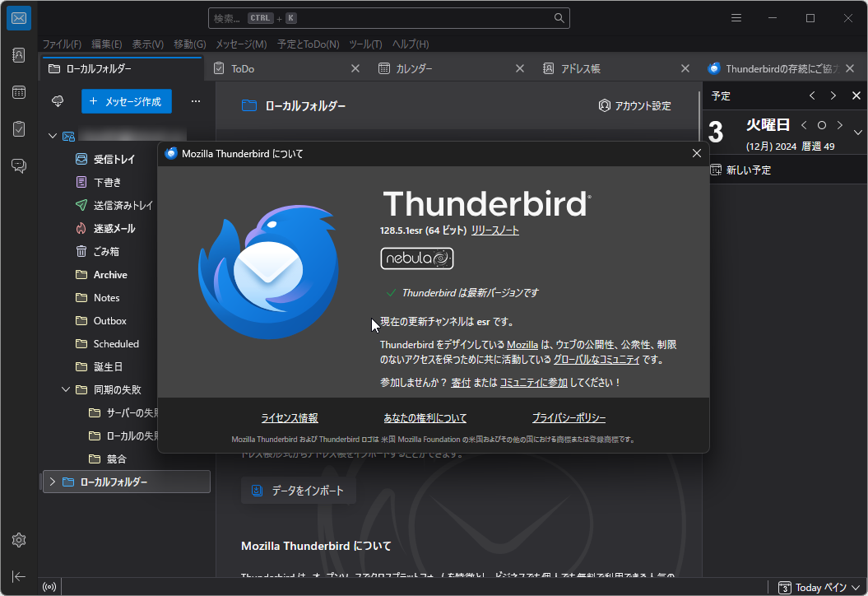Expand the bottom ローカルフォルダー account
Screen dimensions: 868x596
point(53,482)
